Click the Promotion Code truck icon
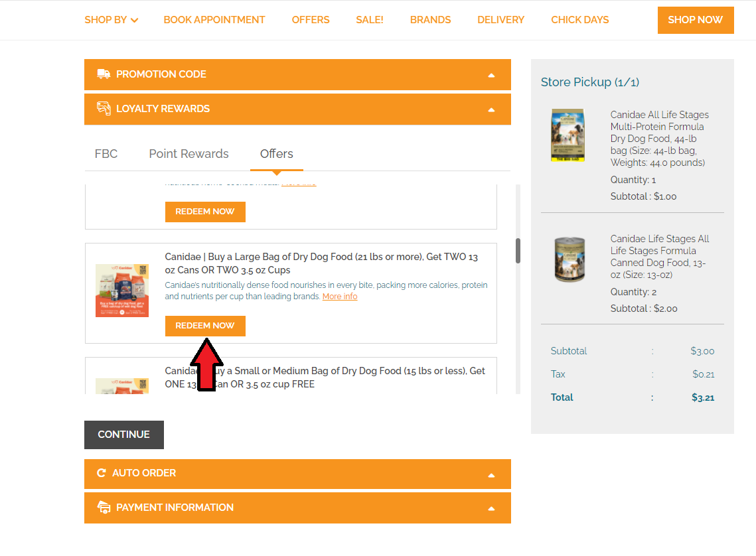Viewport: 756px width, 556px height. tap(104, 74)
